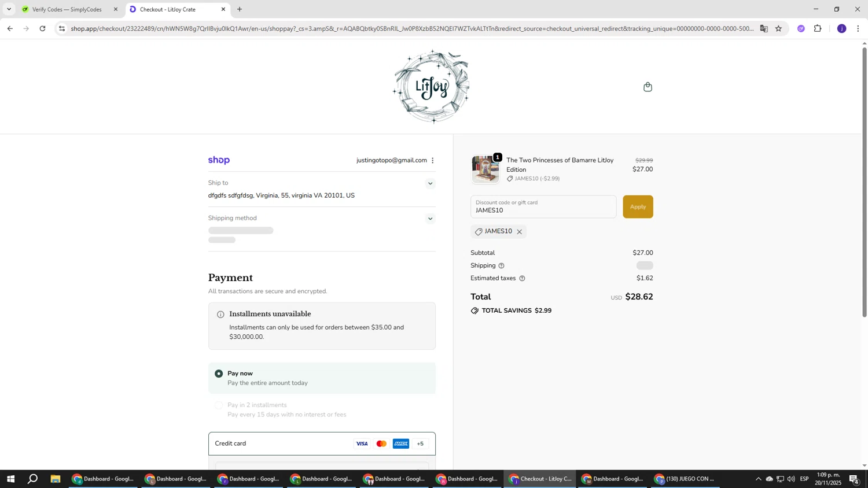The height and width of the screenshot is (488, 868).
Task: Open File Explorer from taskbar
Action: [x=56, y=479]
